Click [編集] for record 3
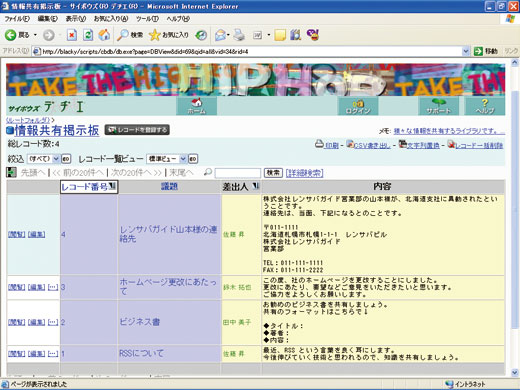This screenshot has width=520, height=390. pos(36,287)
